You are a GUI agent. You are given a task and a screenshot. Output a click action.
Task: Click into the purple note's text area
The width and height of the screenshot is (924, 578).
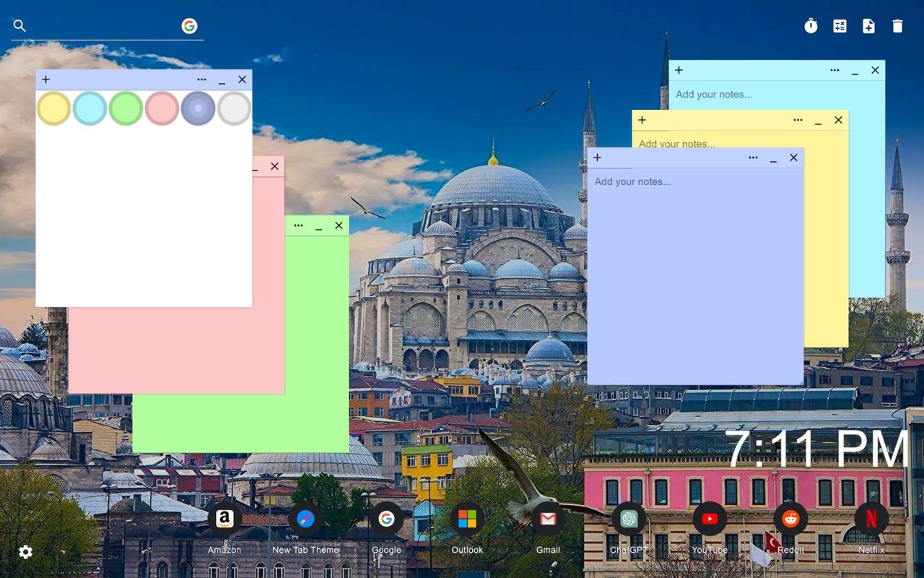click(x=695, y=276)
